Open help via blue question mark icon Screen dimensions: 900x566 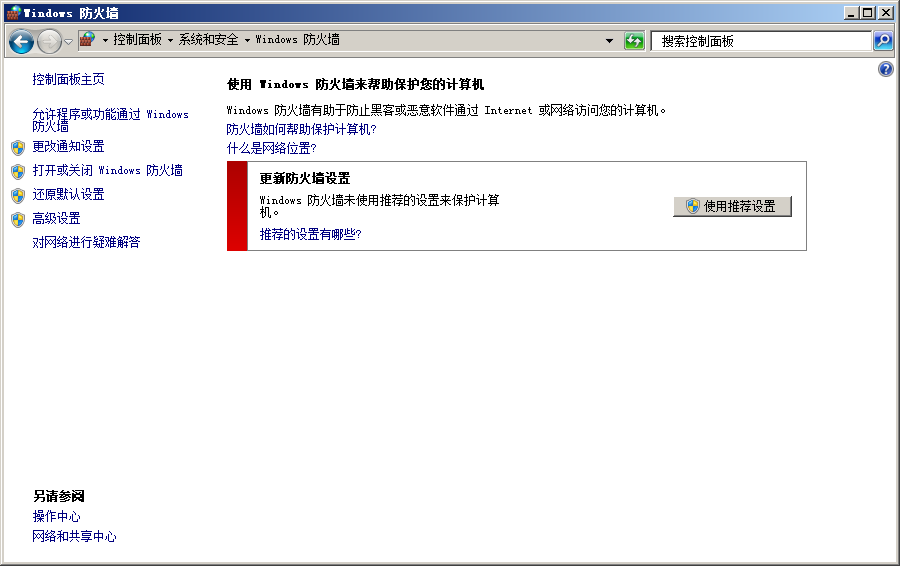(886, 69)
